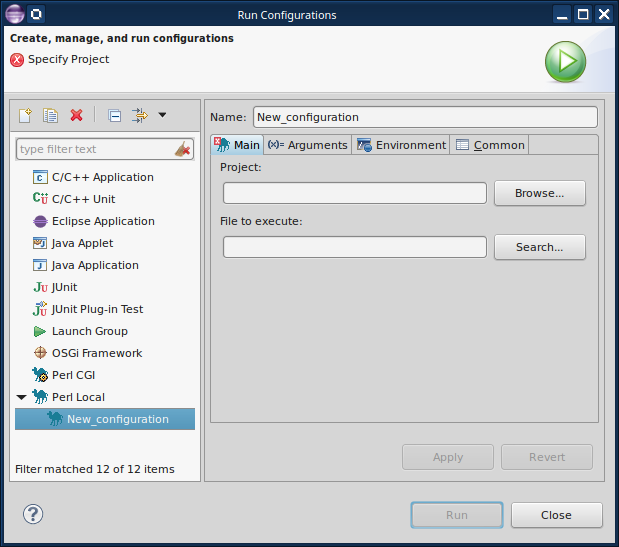Image resolution: width=619 pixels, height=547 pixels.
Task: Clear the filter text using broom icon
Action: tap(183, 149)
